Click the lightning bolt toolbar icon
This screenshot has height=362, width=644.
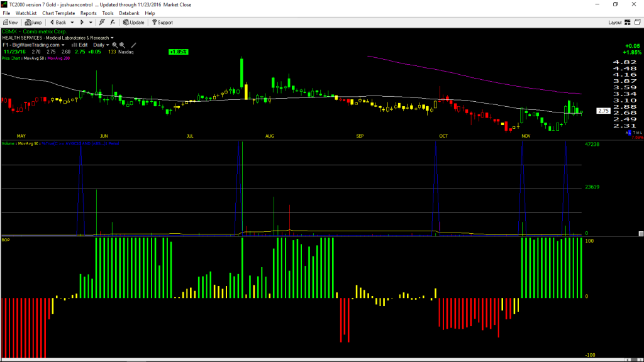(x=102, y=23)
